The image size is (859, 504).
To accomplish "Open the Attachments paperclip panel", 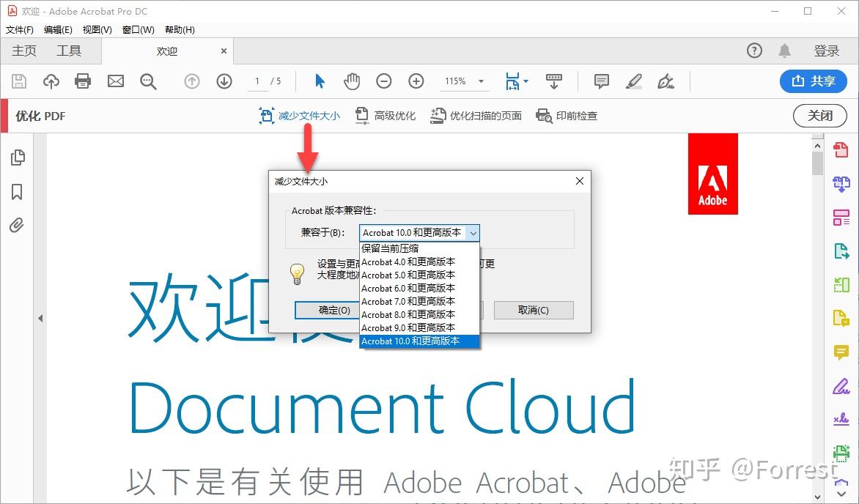I will pos(17,225).
